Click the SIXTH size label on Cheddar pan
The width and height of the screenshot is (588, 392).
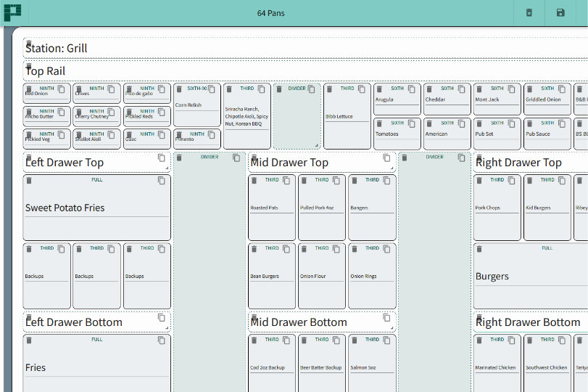[x=447, y=89]
